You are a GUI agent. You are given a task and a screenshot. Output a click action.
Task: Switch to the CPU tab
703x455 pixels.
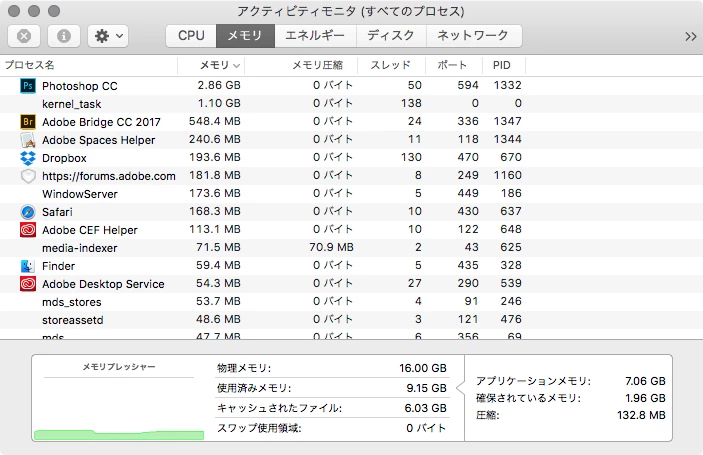(x=191, y=36)
